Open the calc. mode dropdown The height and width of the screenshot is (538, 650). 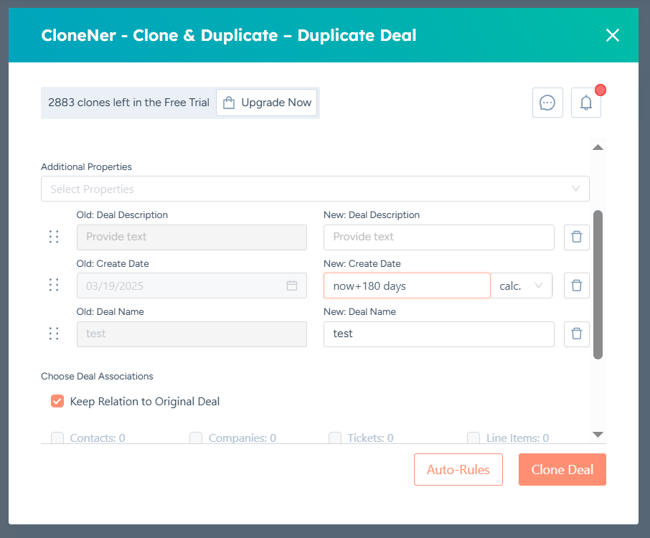point(522,286)
